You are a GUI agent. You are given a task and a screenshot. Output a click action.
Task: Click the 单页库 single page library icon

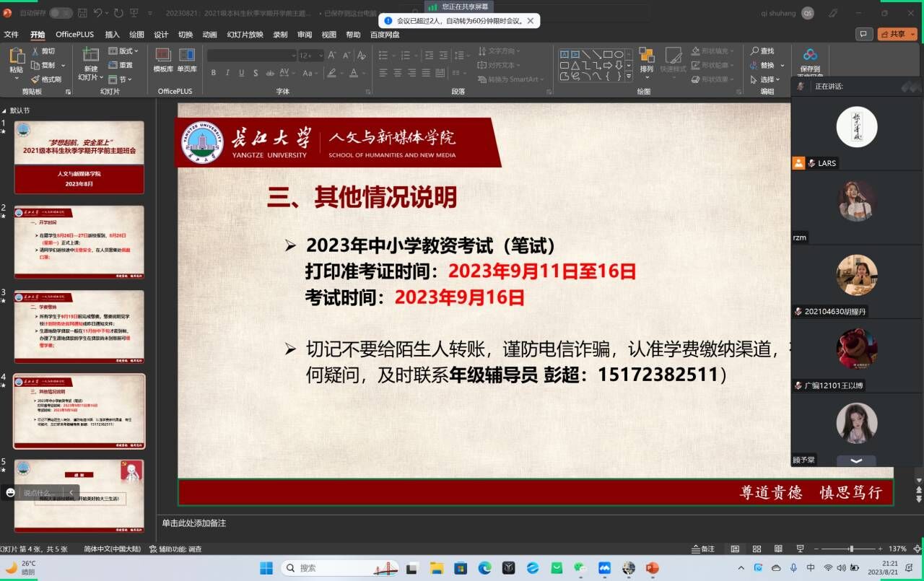[x=187, y=60]
